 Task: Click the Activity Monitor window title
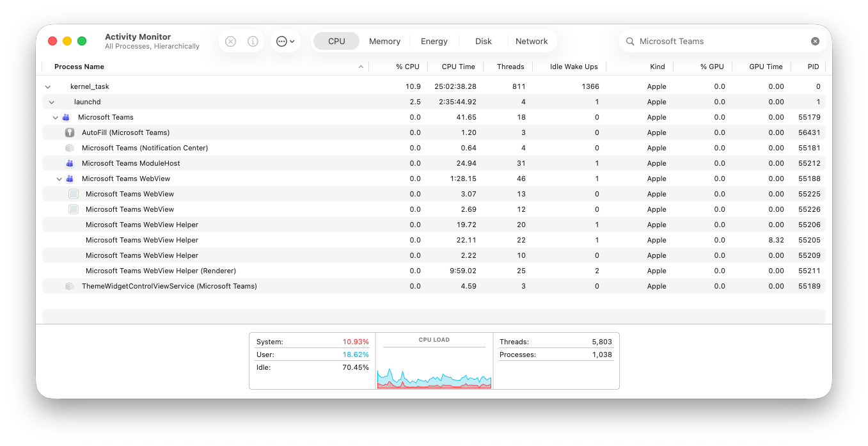pyautogui.click(x=138, y=37)
